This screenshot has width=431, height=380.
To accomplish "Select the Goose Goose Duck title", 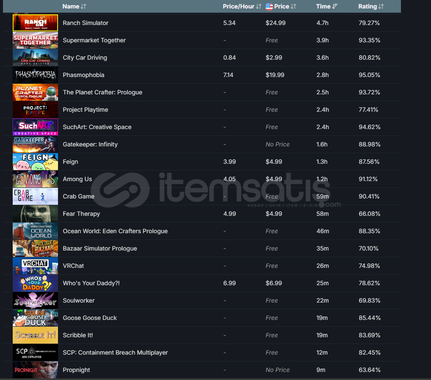I will click(90, 318).
